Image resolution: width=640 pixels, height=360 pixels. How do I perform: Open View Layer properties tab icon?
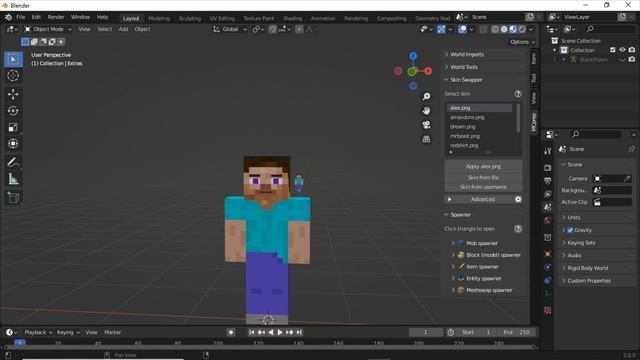tap(548, 194)
